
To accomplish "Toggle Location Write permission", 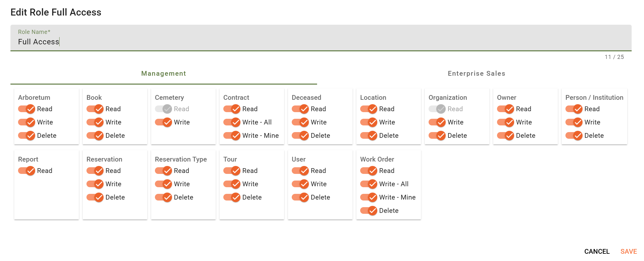I will [369, 122].
